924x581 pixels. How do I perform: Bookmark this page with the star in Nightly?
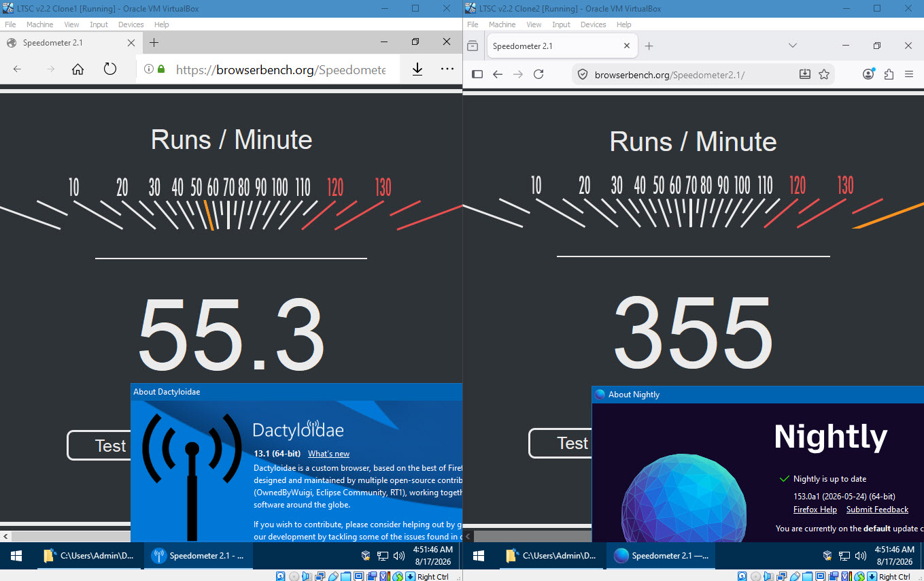click(x=824, y=74)
